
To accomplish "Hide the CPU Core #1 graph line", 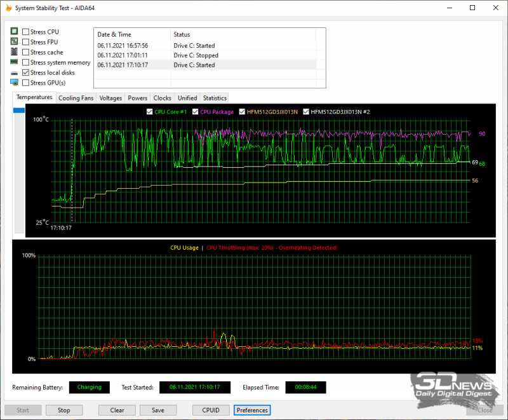I will (149, 112).
